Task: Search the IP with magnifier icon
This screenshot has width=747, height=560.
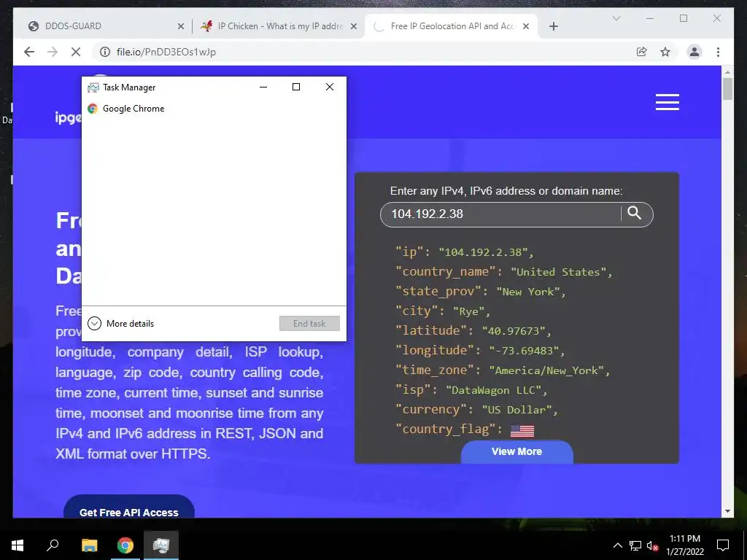Action: point(634,213)
